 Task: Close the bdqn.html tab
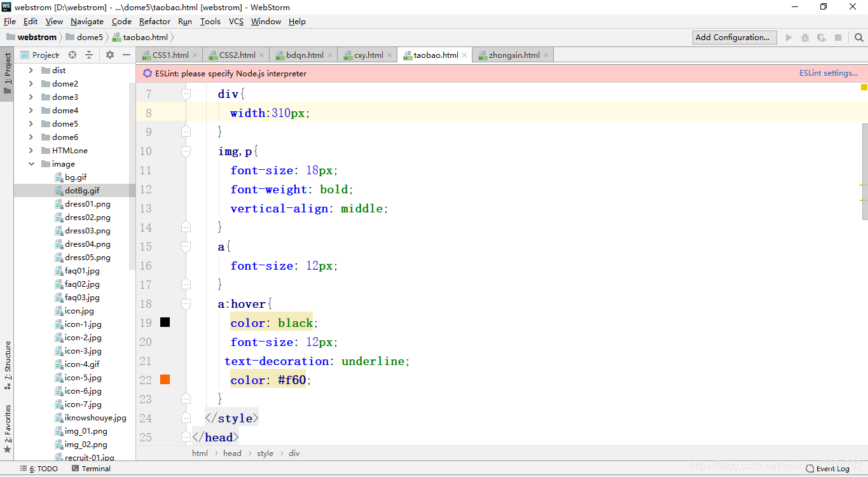pyautogui.click(x=330, y=55)
